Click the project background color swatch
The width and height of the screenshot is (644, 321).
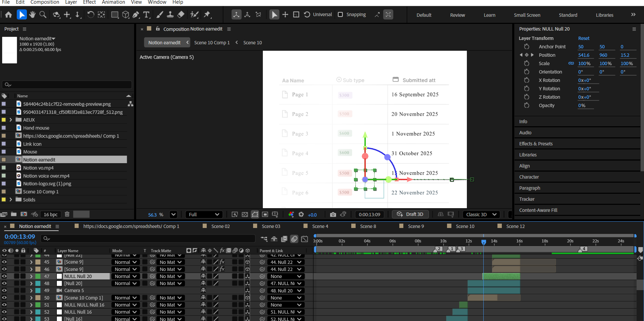pos(81,214)
